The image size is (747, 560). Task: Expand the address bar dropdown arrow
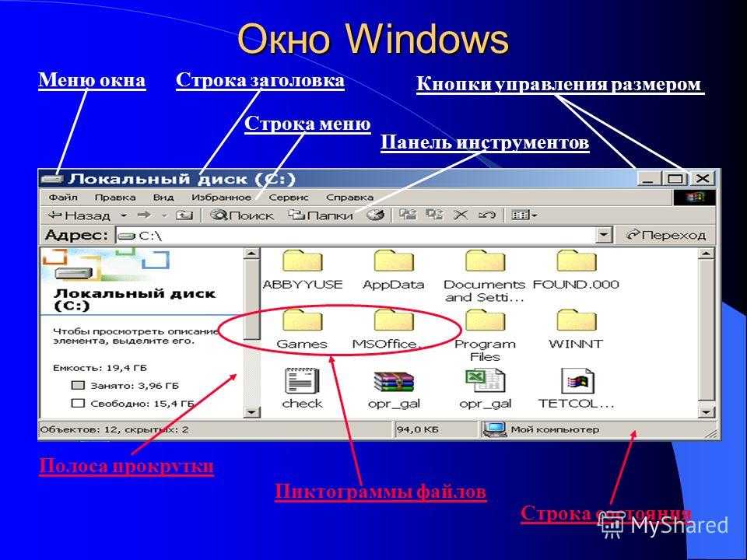pos(604,235)
